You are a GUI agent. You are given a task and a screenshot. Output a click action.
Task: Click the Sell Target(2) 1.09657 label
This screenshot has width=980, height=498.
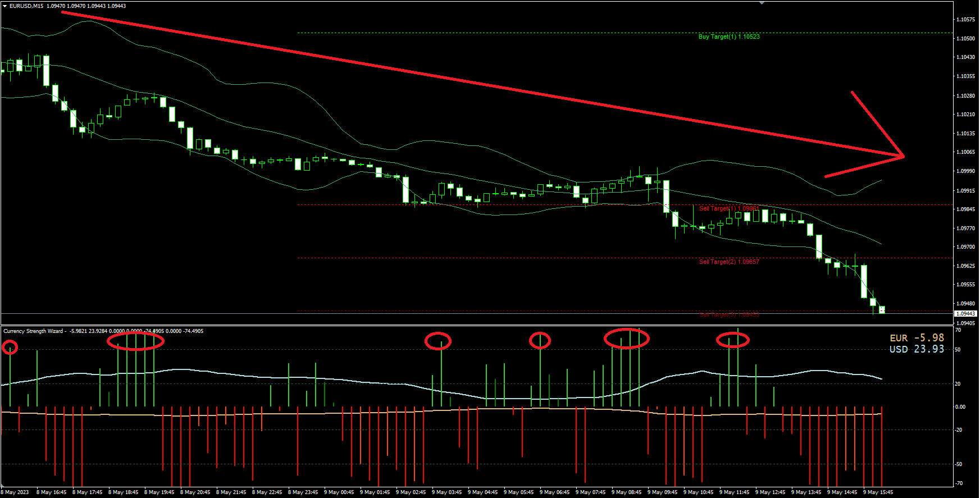click(729, 262)
